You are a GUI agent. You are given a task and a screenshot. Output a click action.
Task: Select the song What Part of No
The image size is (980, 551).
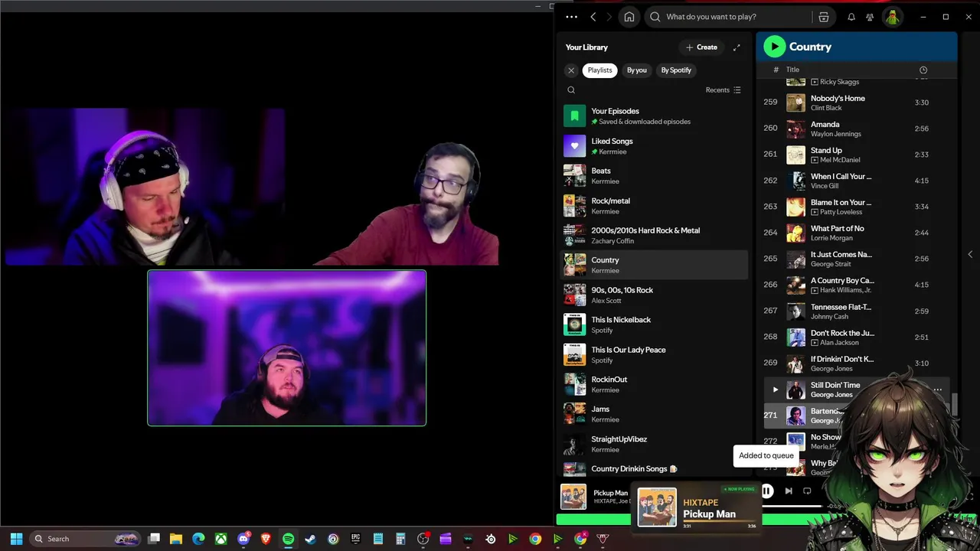click(x=837, y=228)
